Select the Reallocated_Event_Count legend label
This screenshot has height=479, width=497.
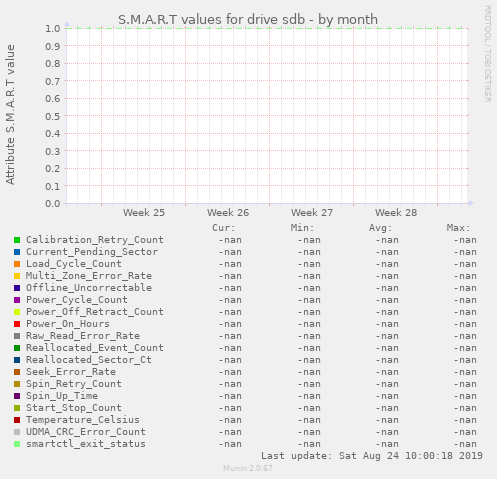pos(95,348)
